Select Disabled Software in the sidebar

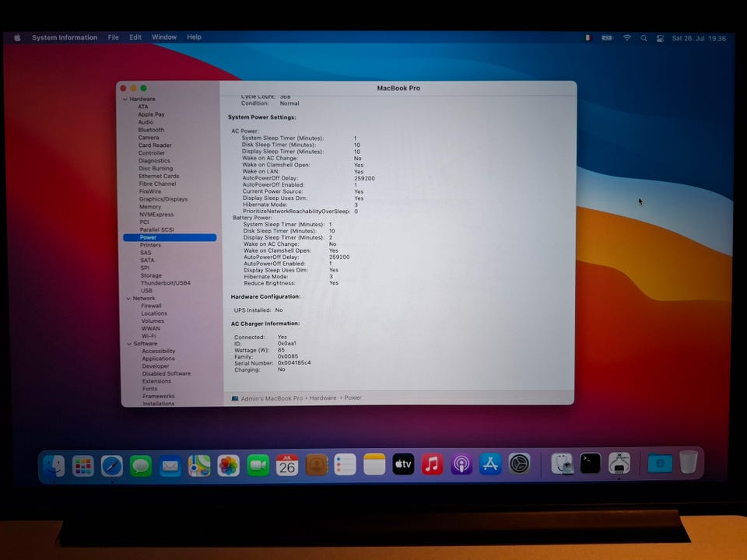point(167,374)
